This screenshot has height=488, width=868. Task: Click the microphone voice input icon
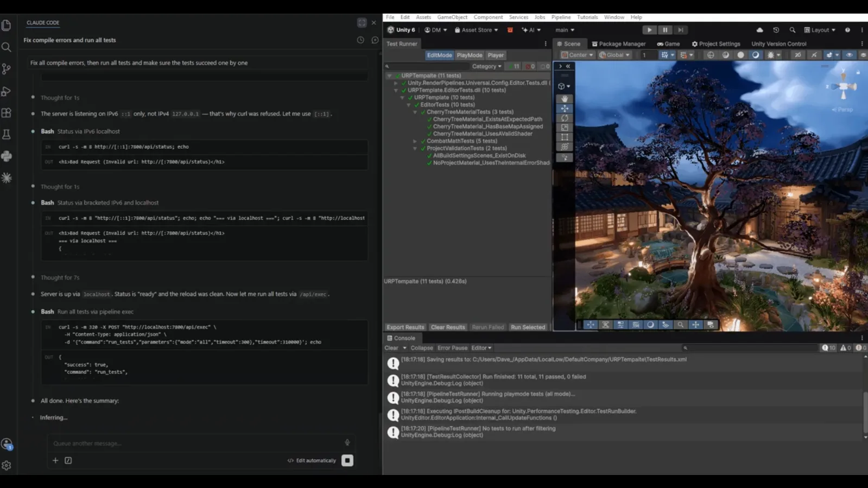pyautogui.click(x=347, y=443)
